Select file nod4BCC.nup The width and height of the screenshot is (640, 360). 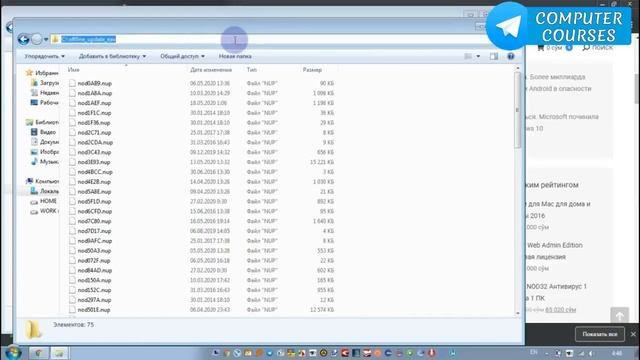pos(95,172)
